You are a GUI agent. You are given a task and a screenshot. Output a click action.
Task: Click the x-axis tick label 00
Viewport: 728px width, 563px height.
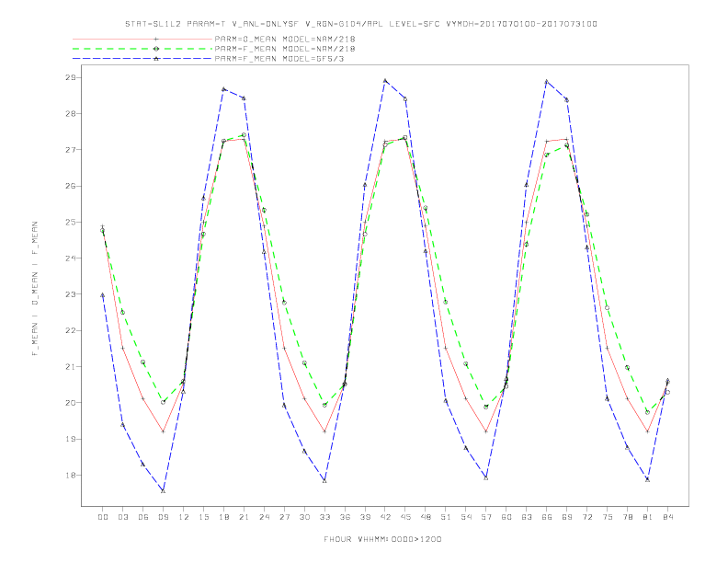pos(103,517)
